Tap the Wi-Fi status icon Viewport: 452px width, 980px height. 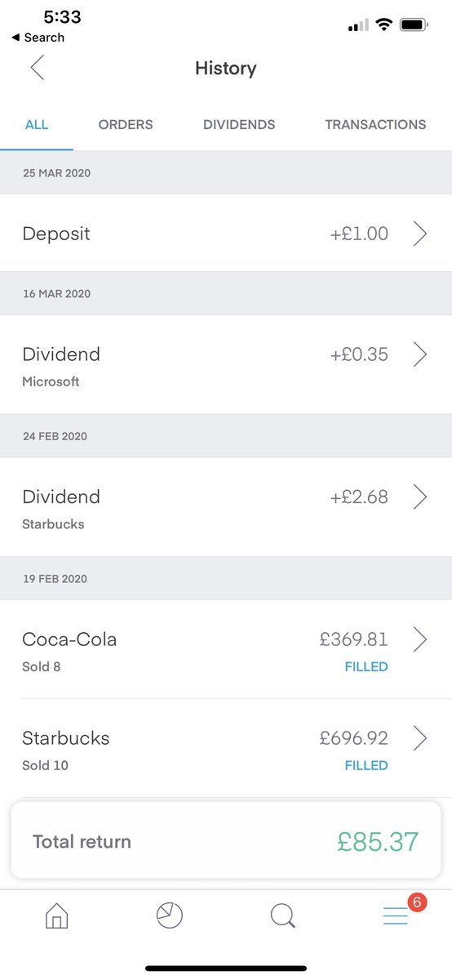click(383, 25)
